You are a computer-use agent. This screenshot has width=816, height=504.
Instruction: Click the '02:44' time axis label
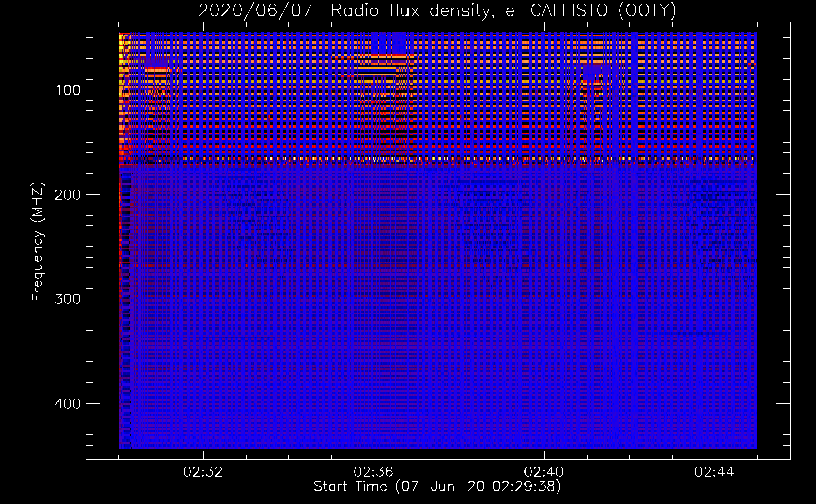(715, 472)
